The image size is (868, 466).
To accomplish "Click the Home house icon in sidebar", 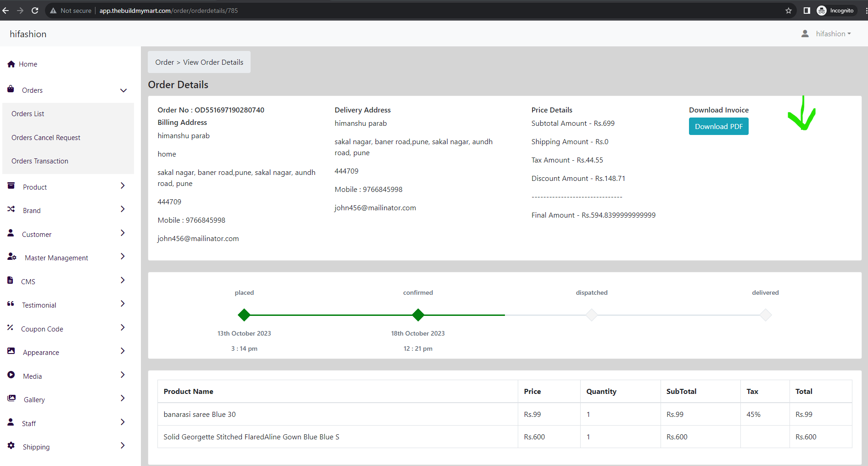I will coord(11,64).
